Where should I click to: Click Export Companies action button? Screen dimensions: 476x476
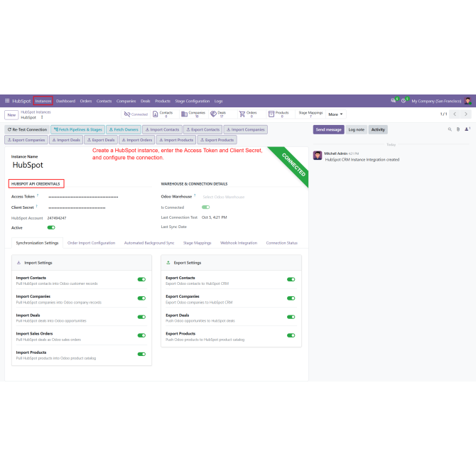[x=26, y=140]
